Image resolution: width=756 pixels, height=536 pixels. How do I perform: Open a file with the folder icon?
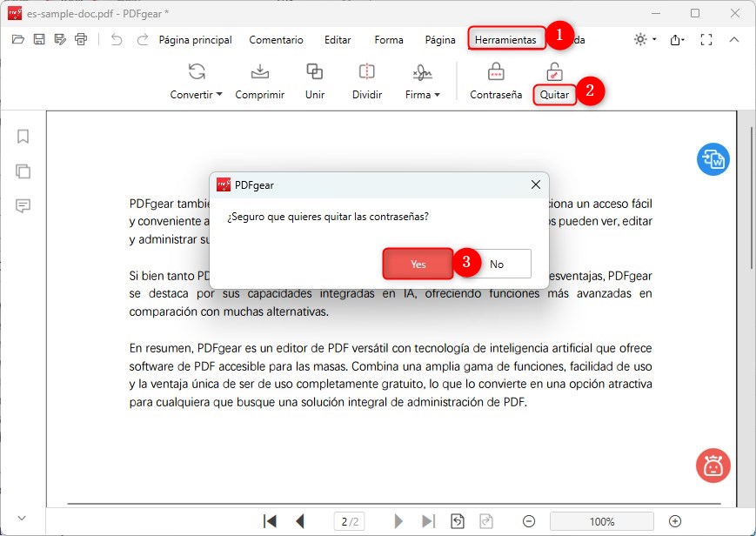pyautogui.click(x=18, y=39)
